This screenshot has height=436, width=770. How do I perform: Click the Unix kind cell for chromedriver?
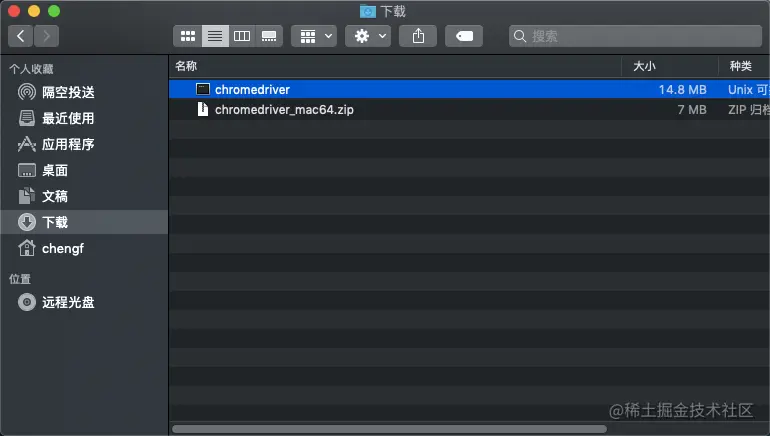pos(749,89)
